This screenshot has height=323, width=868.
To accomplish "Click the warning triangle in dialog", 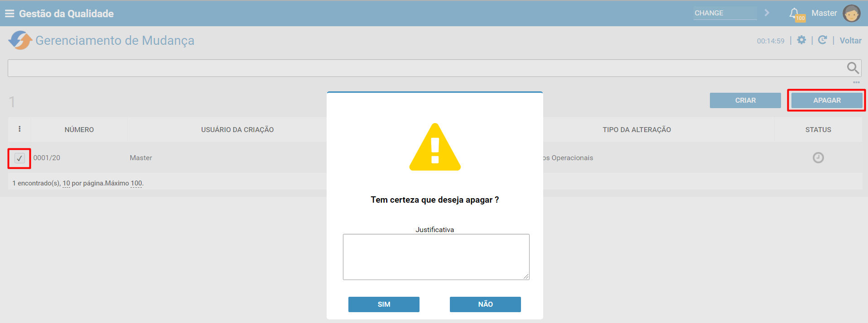I will (x=435, y=147).
